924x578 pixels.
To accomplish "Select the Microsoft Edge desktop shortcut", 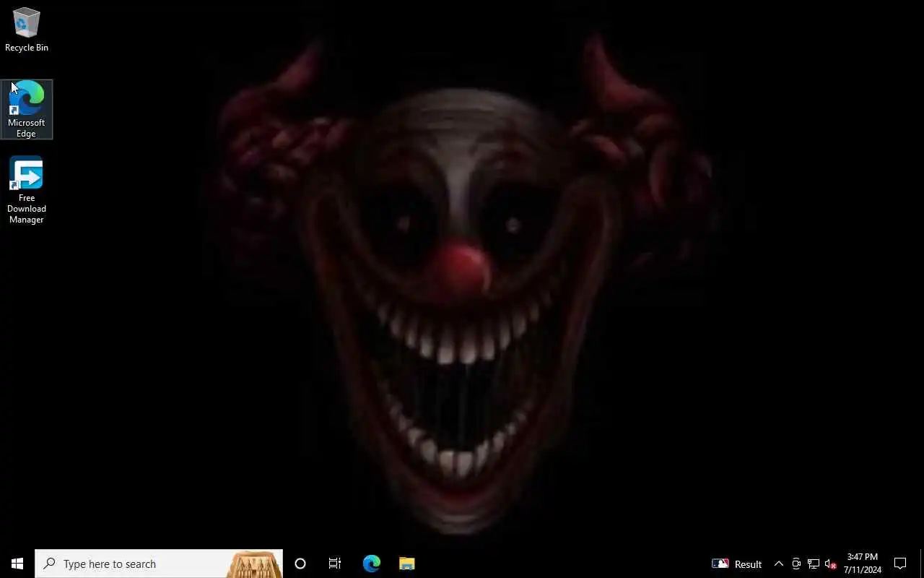I will pyautogui.click(x=27, y=109).
